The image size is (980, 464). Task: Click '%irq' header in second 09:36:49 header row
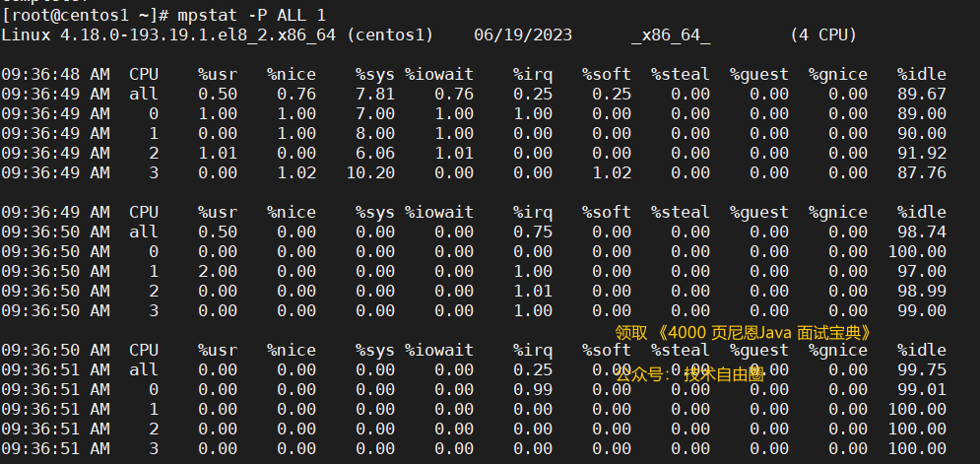point(533,212)
